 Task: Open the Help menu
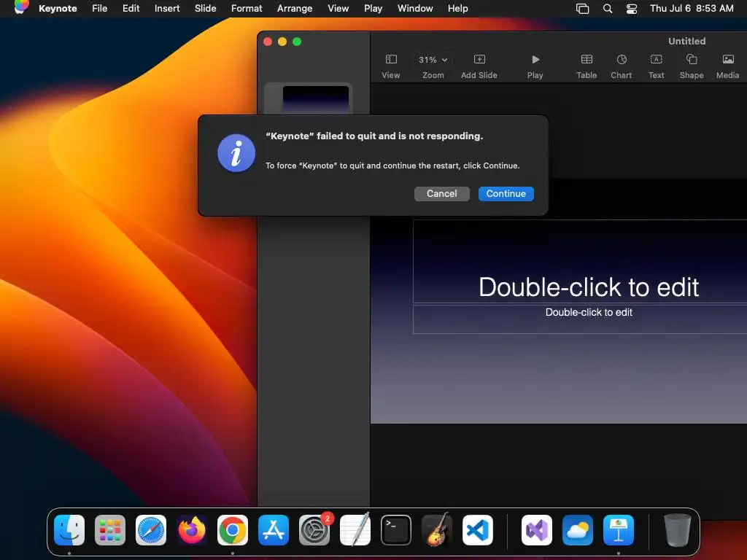pos(457,8)
